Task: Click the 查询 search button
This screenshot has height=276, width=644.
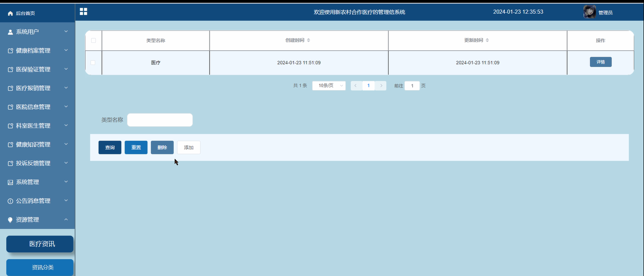Action: pos(110,148)
